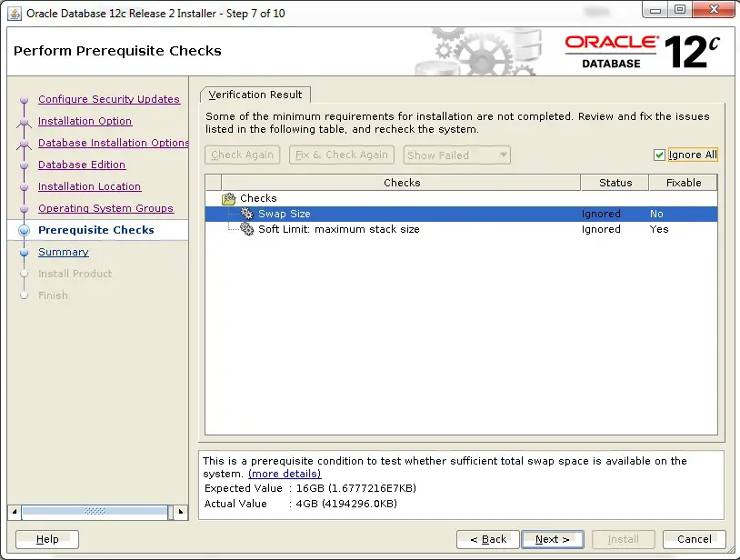Open Installation Location step

click(90, 186)
